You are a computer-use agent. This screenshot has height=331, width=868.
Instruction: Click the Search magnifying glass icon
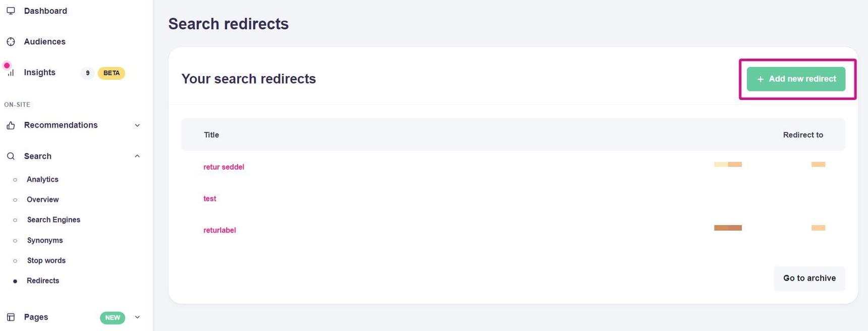click(x=11, y=156)
